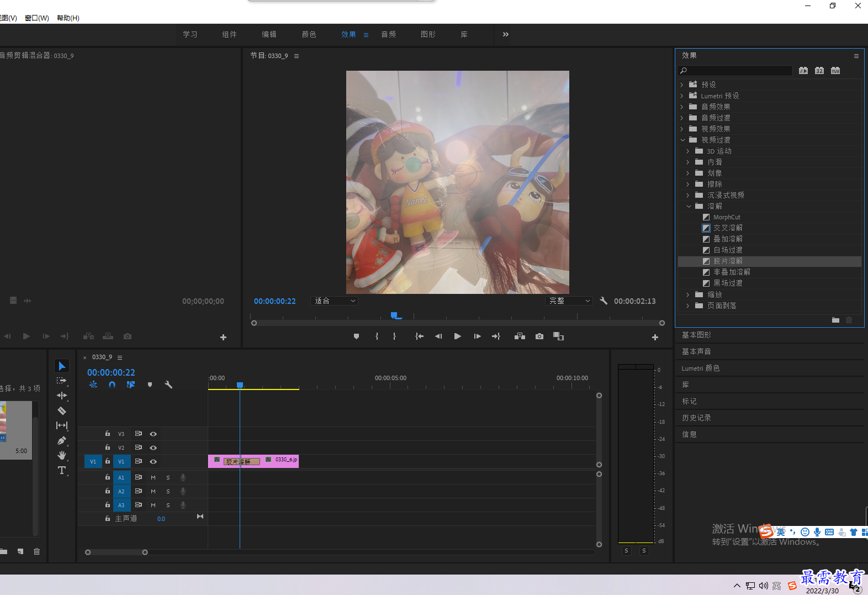
Task: Collapse the 视频过渡 folder
Action: pos(682,140)
